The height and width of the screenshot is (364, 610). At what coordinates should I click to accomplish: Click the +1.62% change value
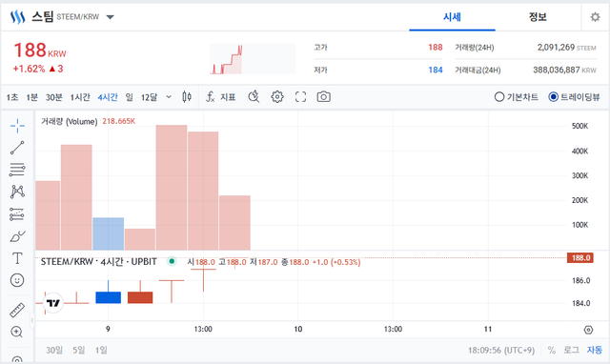tap(29, 69)
